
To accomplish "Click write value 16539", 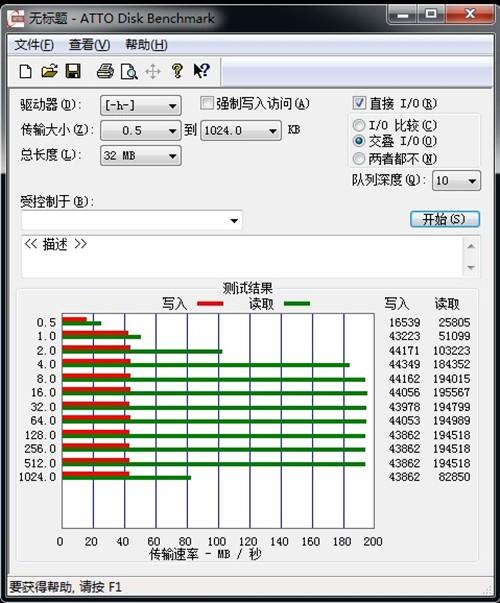I will point(404,322).
